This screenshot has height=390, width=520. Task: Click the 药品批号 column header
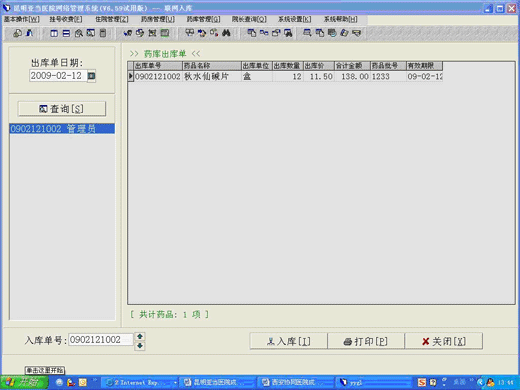tap(388, 66)
